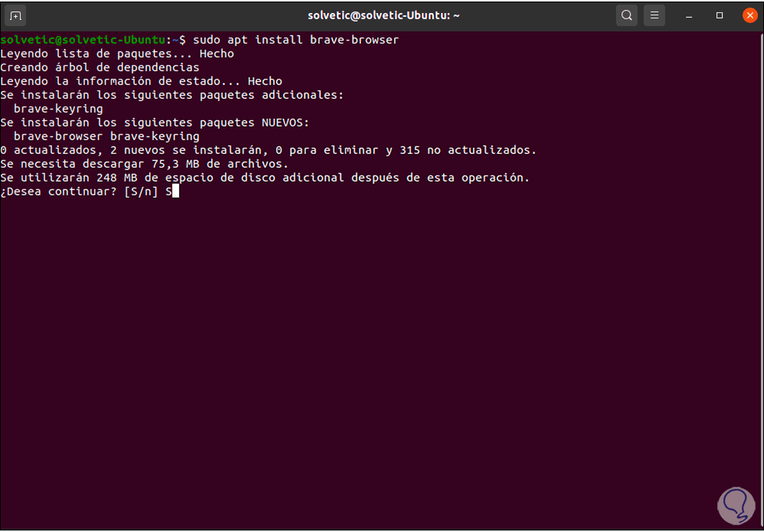
Task: Click the 'Creando árbol de dependencias' line
Action: click(100, 67)
